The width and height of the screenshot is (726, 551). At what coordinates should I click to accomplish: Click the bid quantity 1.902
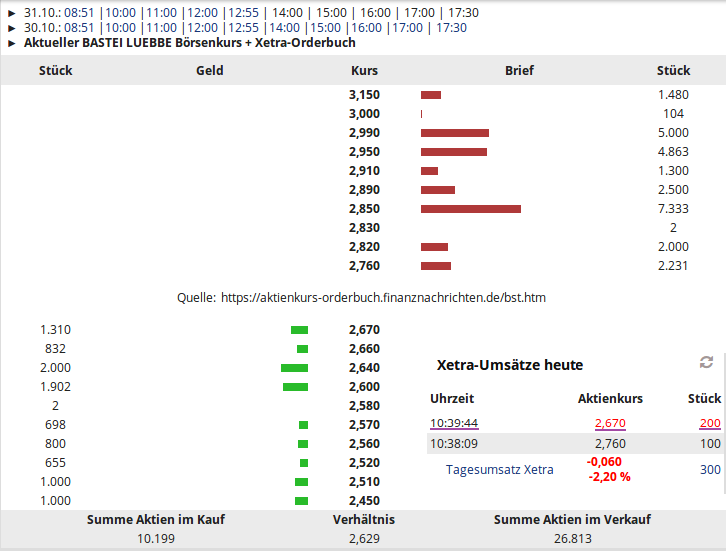tap(56, 387)
